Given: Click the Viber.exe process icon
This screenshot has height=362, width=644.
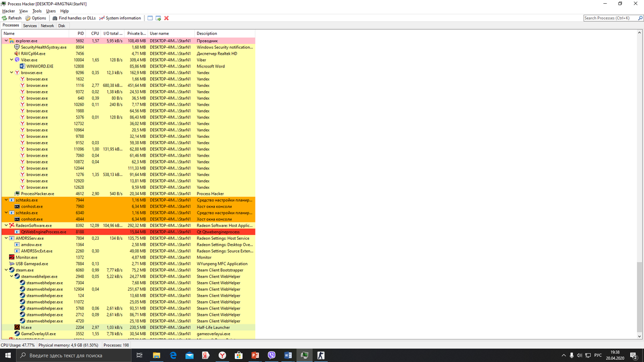Looking at the screenshot, I should 17,60.
